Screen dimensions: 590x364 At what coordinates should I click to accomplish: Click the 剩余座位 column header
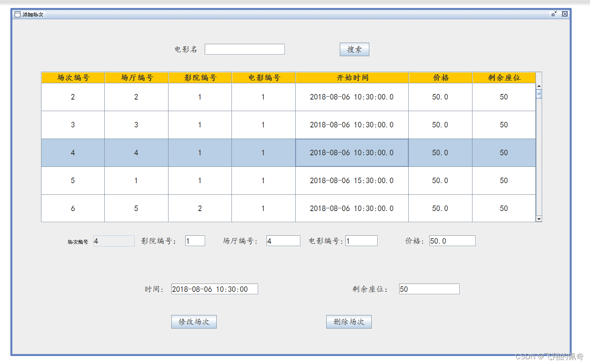pyautogui.click(x=504, y=78)
